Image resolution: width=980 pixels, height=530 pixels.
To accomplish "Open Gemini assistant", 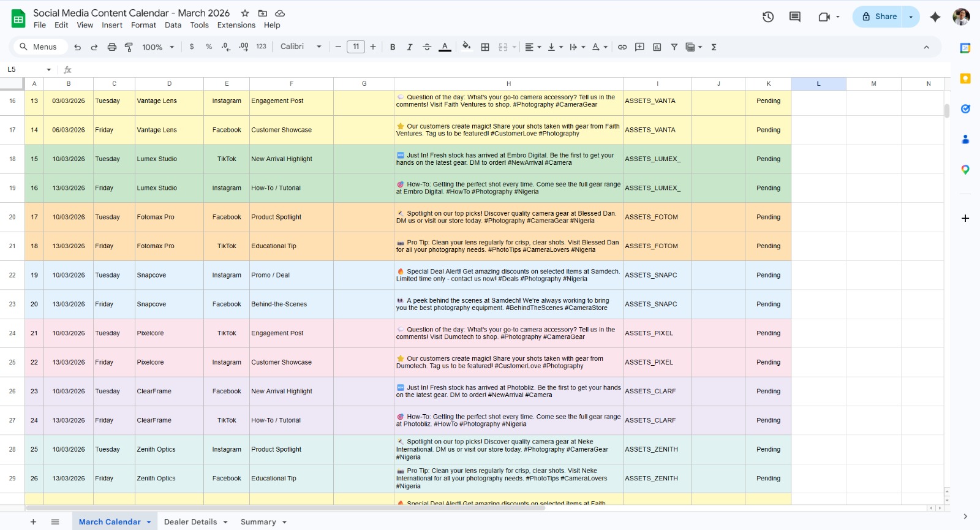I will (935, 17).
